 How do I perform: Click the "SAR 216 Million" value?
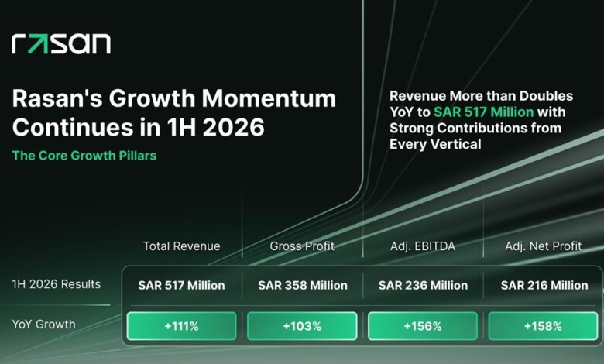point(544,286)
